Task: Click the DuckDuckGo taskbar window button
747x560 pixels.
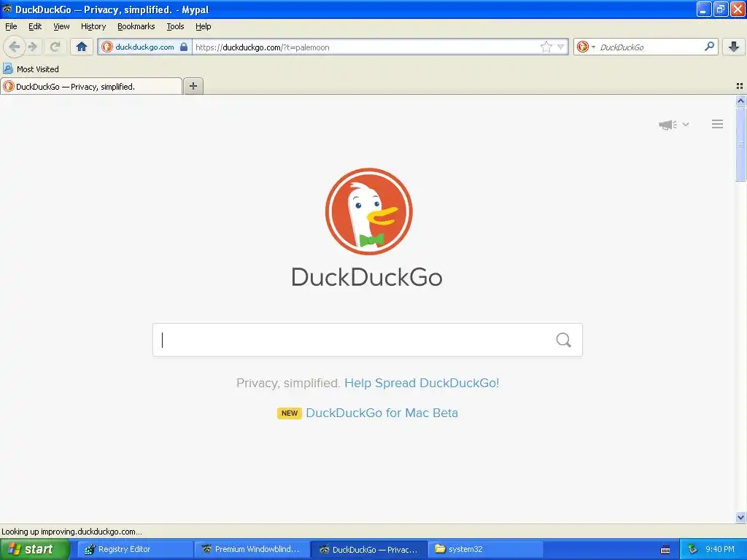Action: coord(368,549)
